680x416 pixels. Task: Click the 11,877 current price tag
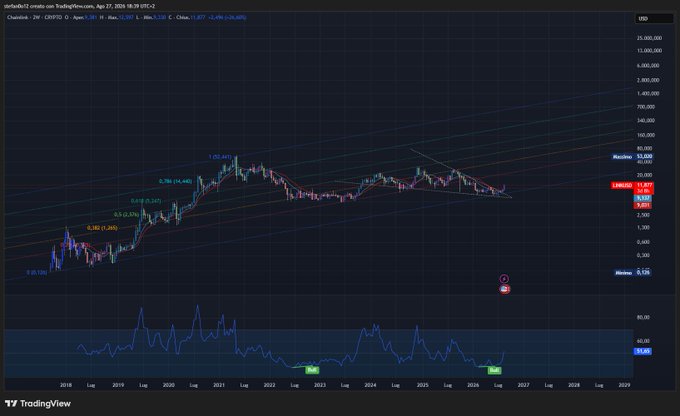[x=644, y=185]
